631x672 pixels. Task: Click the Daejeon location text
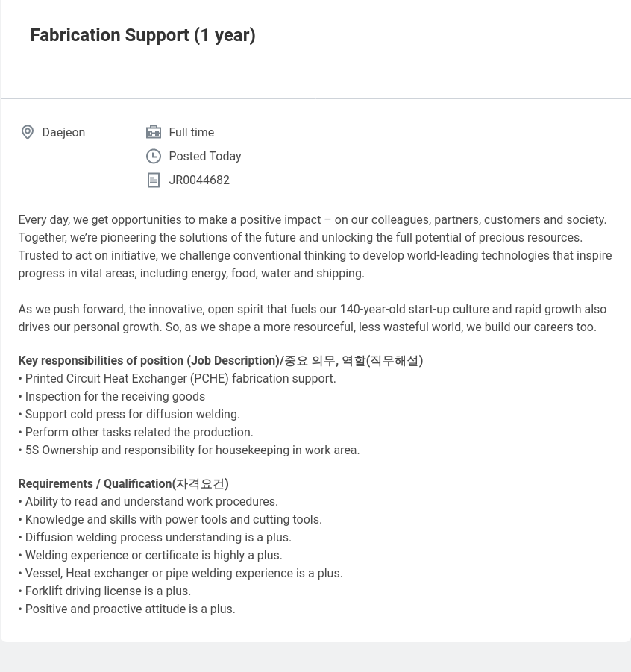63,133
